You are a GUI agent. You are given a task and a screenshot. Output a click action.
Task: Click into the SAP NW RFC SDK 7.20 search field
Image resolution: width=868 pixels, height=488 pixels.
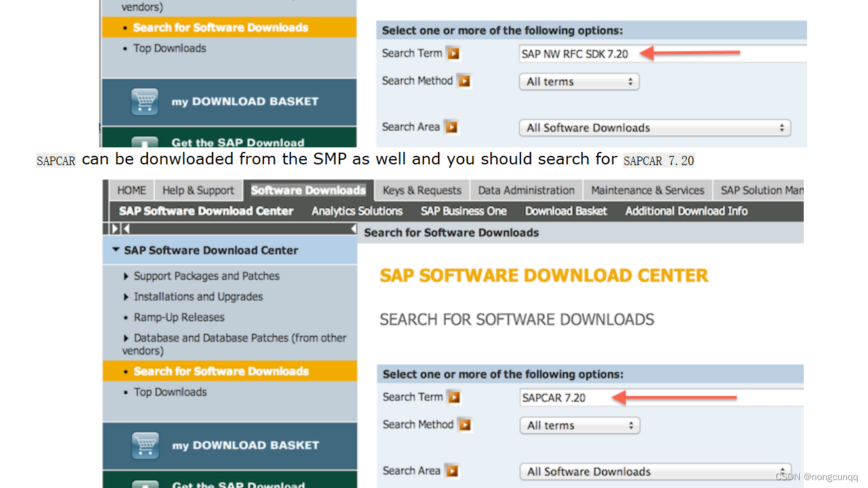(662, 54)
